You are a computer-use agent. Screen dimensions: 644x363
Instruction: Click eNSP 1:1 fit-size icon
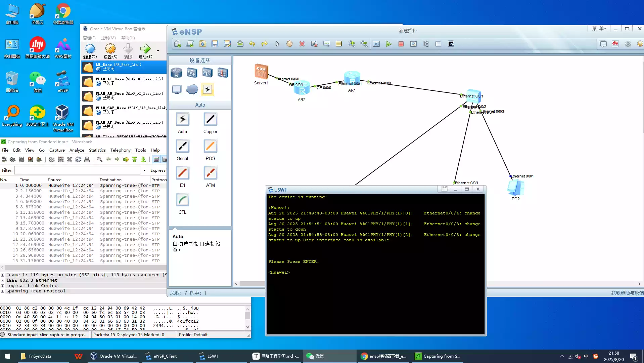pyautogui.click(x=376, y=44)
